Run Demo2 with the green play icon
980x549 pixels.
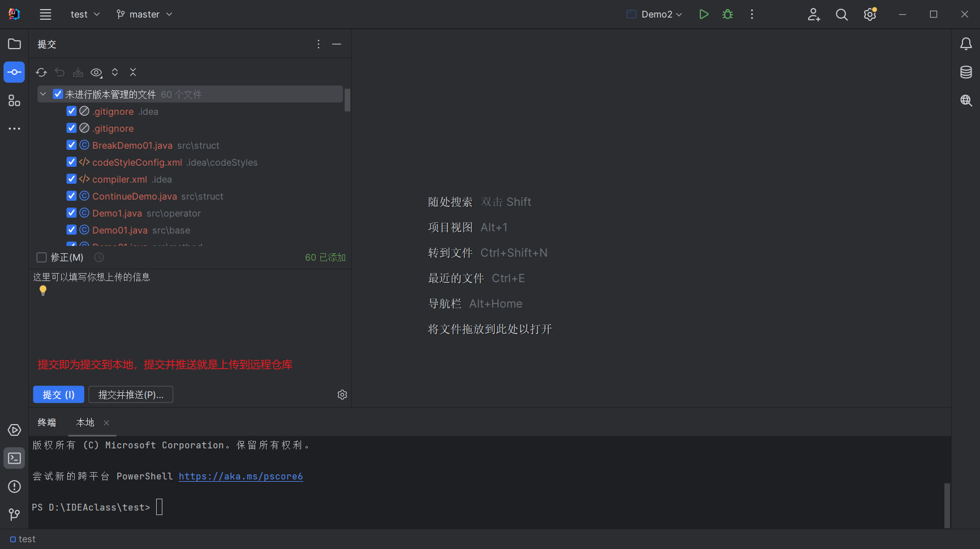703,14
